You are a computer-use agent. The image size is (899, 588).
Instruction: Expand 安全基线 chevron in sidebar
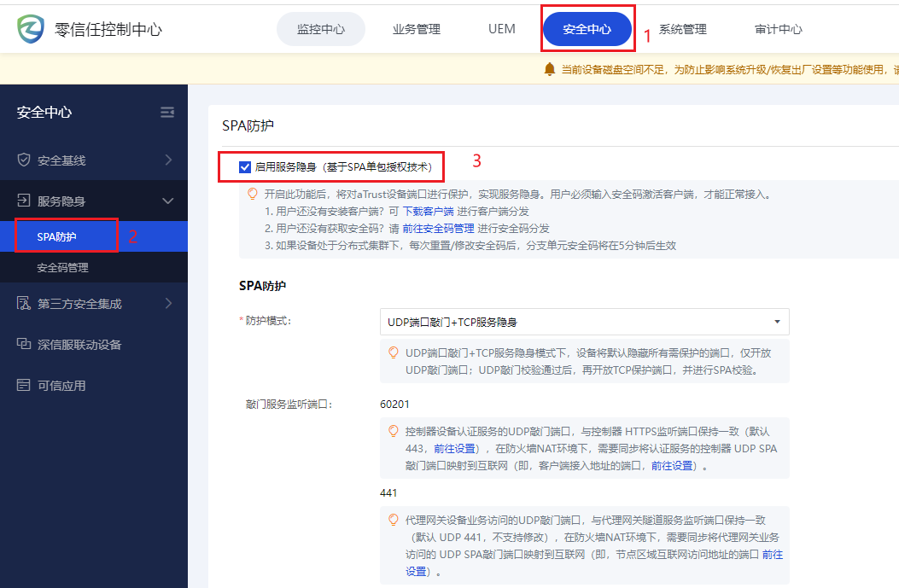pyautogui.click(x=168, y=160)
